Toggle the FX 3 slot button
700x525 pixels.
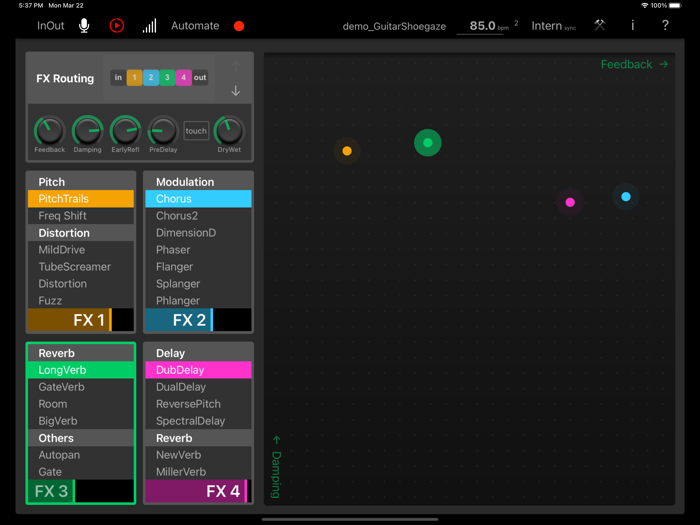tap(81, 491)
